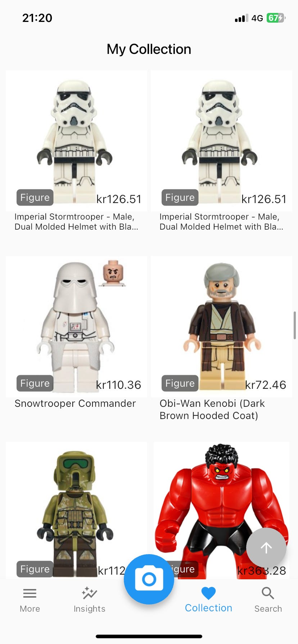Open the first Imperial Stormtrooper figure image
The width and height of the screenshot is (298, 644).
pos(76,141)
